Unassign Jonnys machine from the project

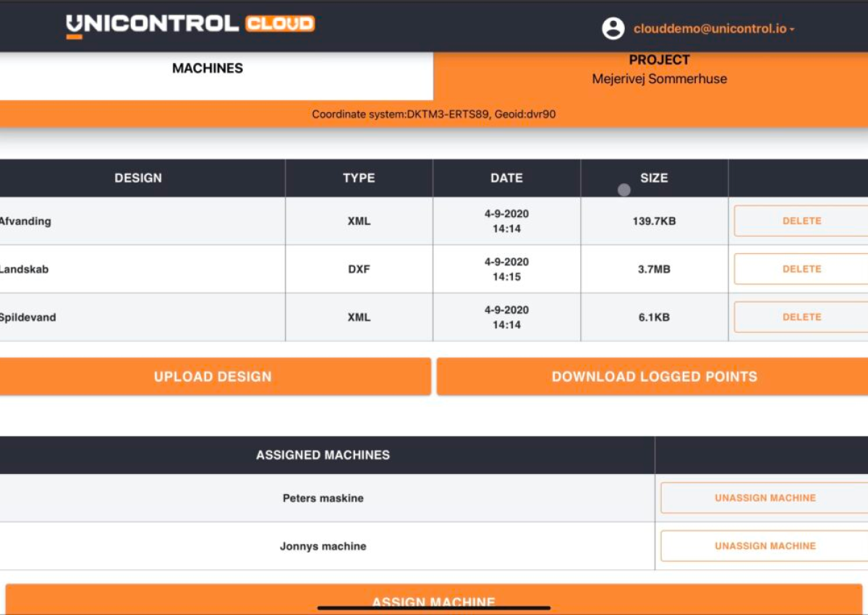[x=765, y=546]
